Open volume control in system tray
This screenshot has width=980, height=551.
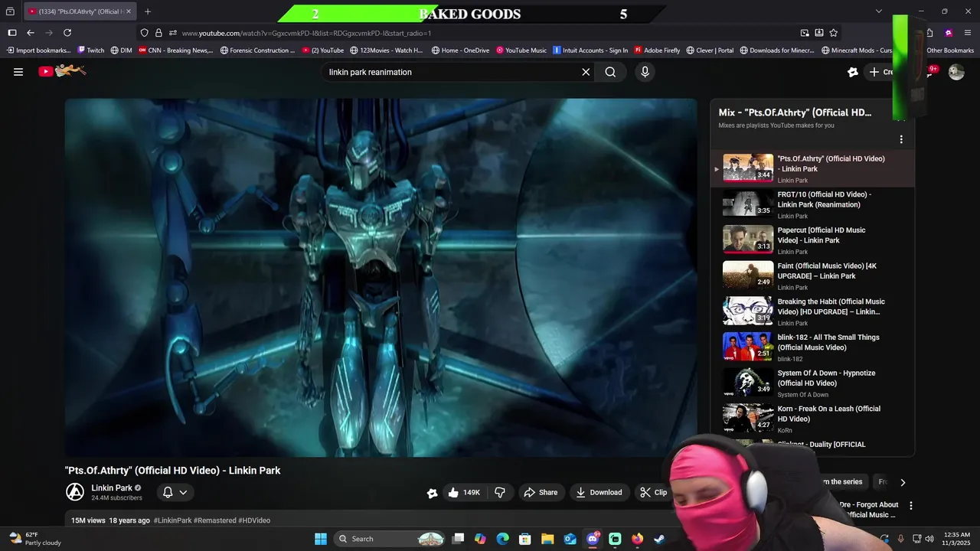[929, 539]
